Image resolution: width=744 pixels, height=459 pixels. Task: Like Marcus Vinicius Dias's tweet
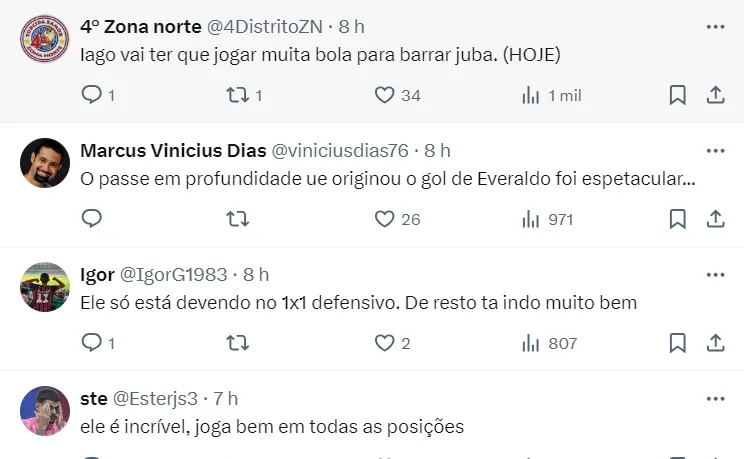coord(385,219)
